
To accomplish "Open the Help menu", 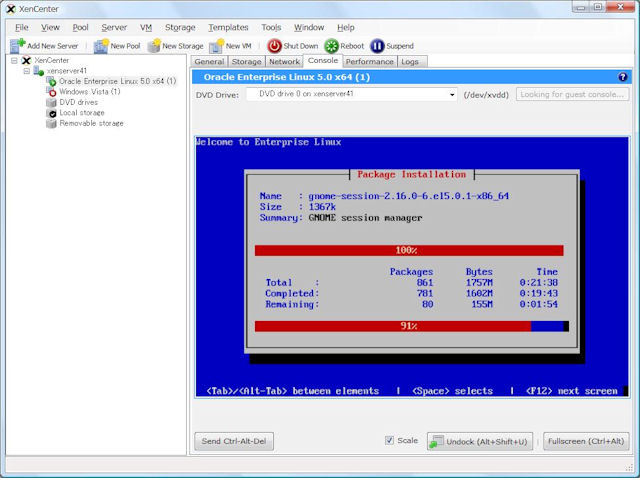I will point(346,27).
